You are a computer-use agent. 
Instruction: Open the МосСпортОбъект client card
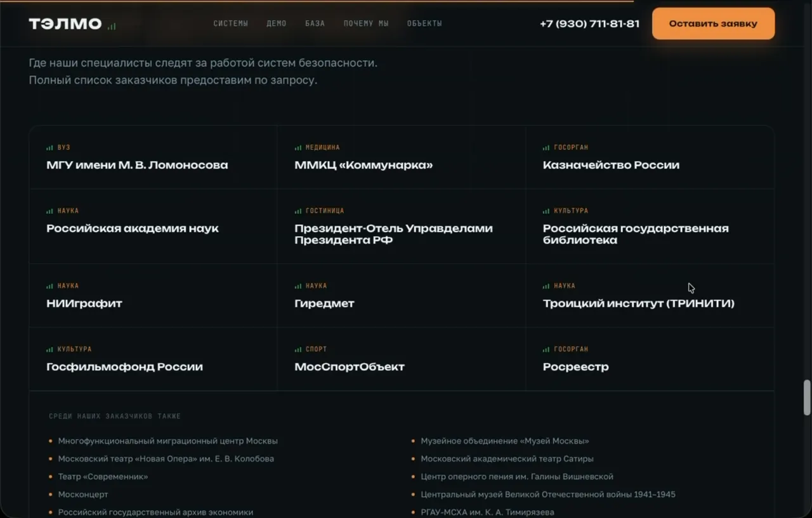point(401,359)
